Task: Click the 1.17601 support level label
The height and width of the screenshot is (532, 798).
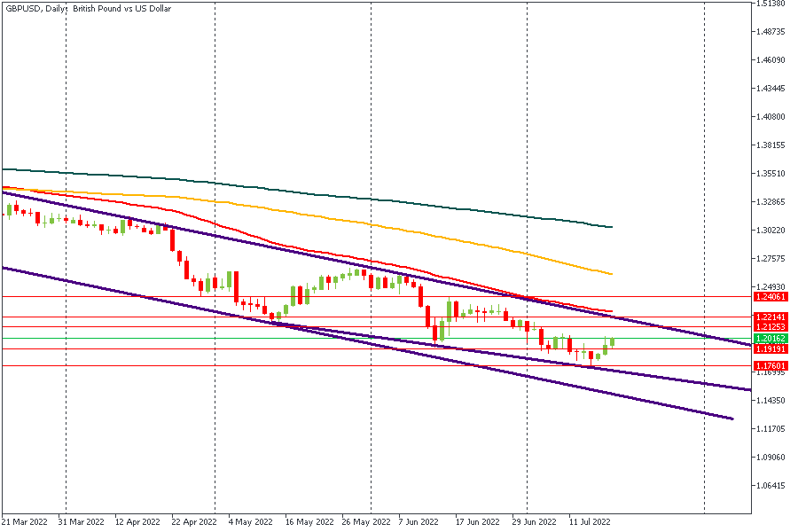Action: (770, 365)
